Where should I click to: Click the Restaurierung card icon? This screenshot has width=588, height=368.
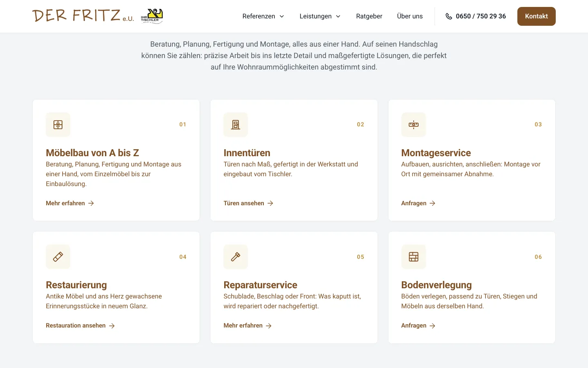pyautogui.click(x=58, y=257)
